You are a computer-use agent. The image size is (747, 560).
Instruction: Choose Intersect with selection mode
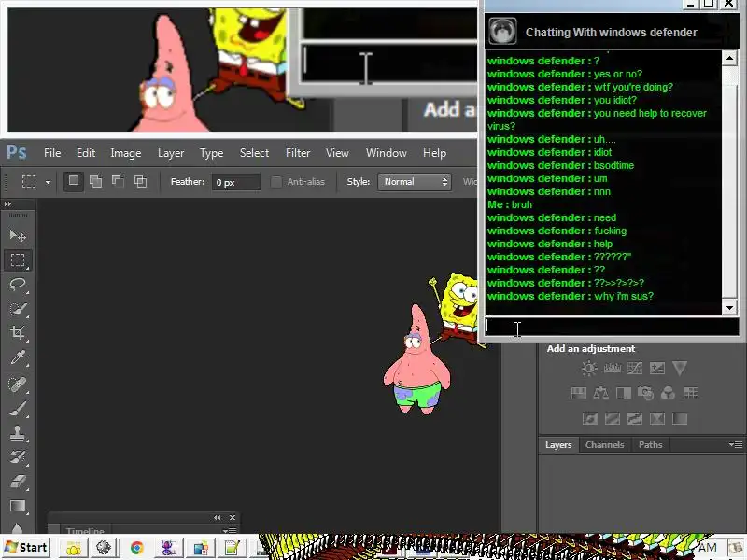tap(140, 181)
